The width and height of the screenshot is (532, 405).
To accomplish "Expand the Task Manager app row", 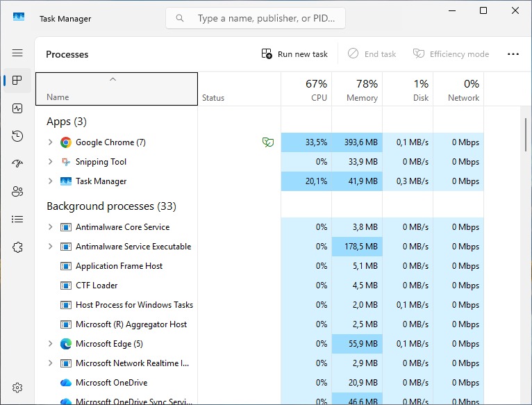I will 50,181.
